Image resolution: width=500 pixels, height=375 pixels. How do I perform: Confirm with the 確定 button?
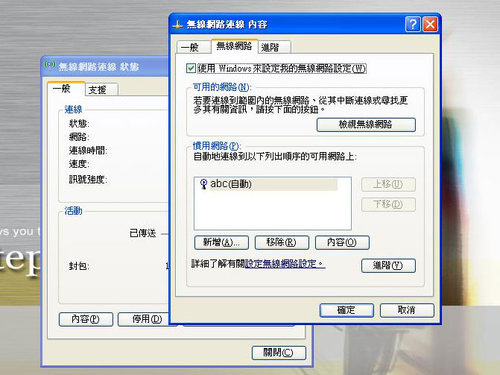coord(347,310)
